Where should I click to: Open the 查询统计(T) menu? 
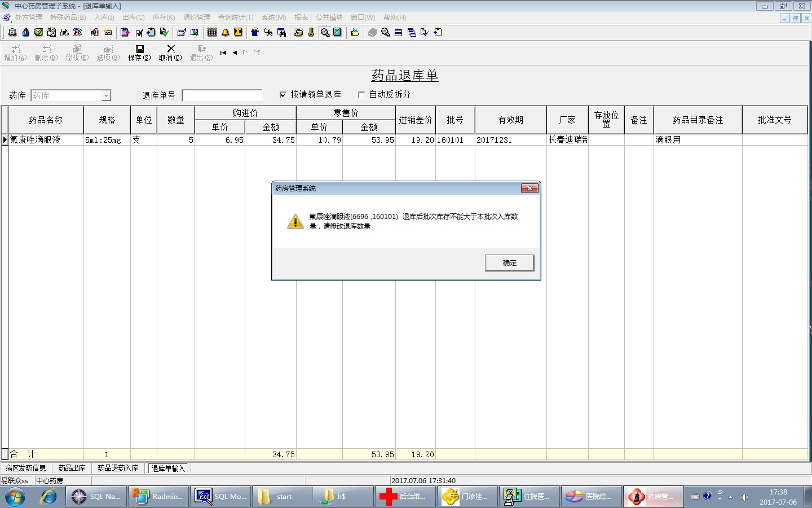click(236, 17)
